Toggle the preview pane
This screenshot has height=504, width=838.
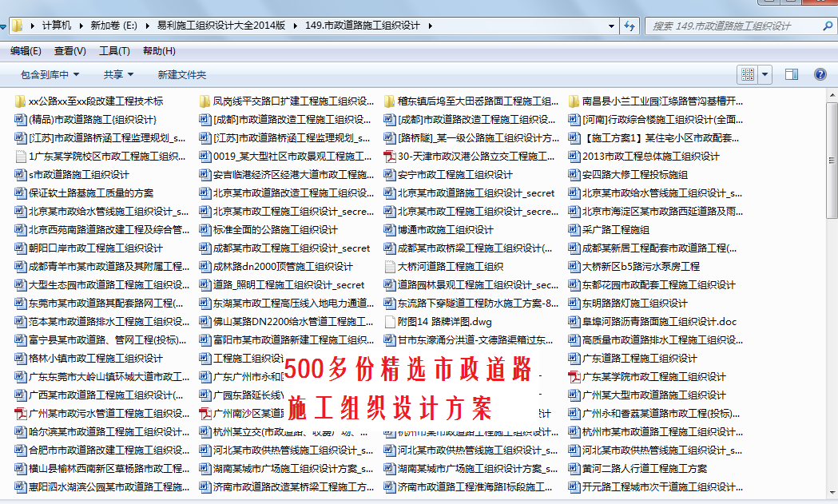coord(792,74)
